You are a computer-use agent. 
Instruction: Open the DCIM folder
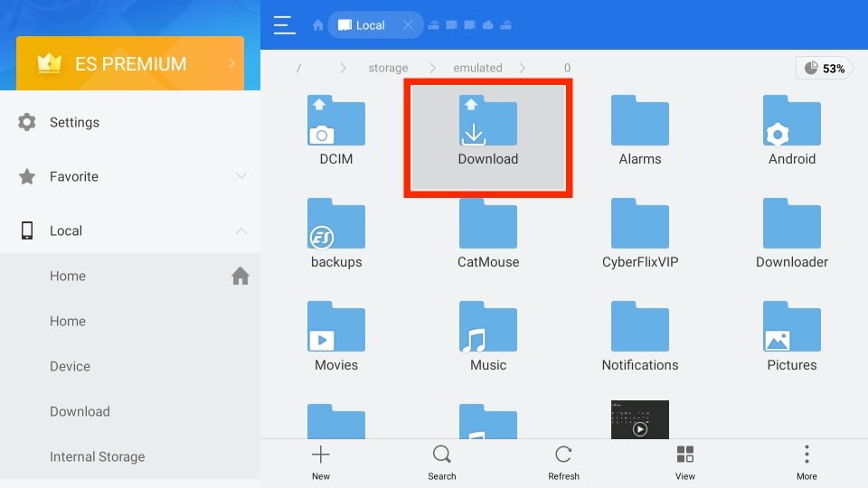336,130
